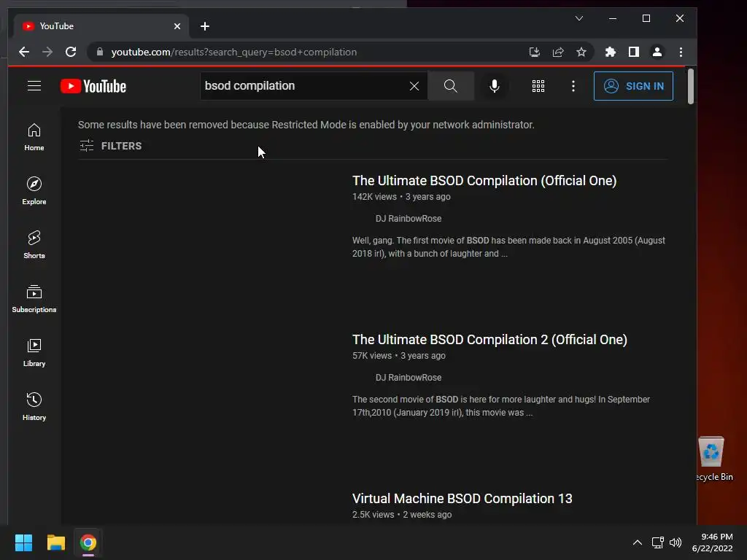Open Library in the sidebar

coord(34,352)
